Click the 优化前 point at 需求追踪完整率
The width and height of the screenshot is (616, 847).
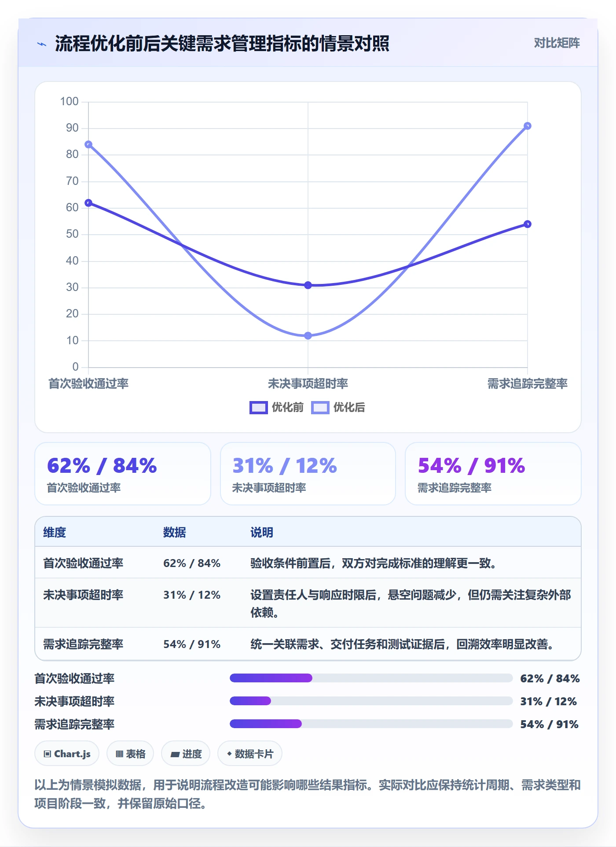528,224
